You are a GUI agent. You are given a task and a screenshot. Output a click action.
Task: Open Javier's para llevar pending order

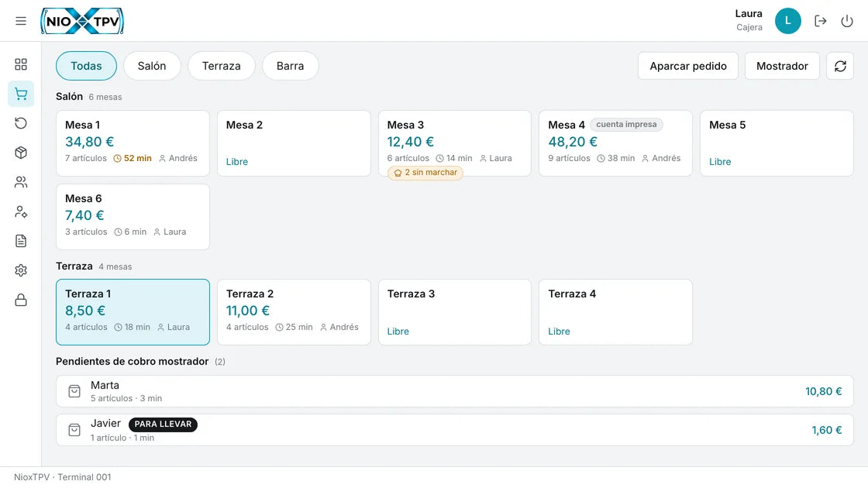(454, 430)
